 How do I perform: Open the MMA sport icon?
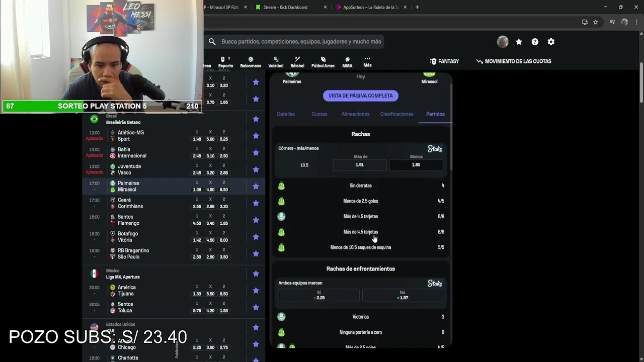pos(347,62)
